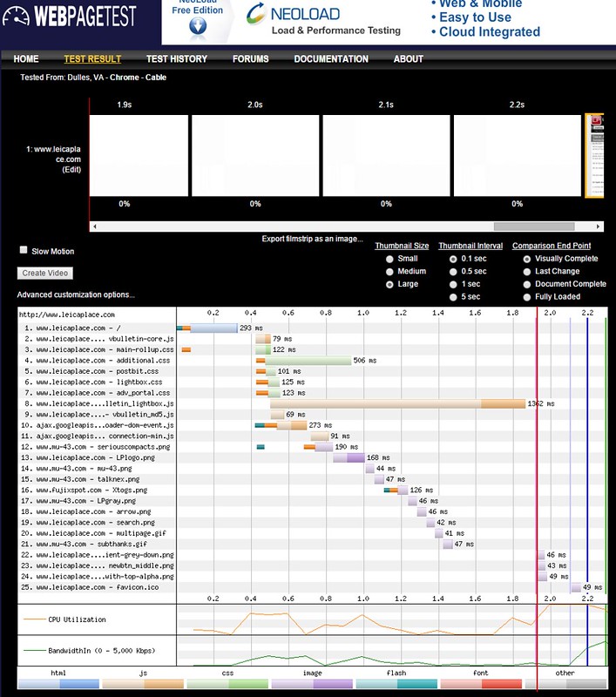The height and width of the screenshot is (697, 616).
Task: Click the http://www.leicaplace.com waterfall header
Action: [67, 315]
